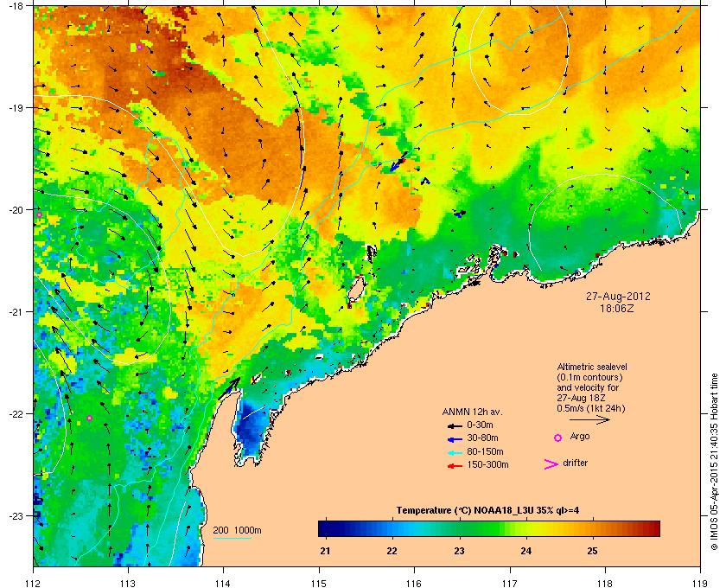The image size is (726, 588).
Task: Click the '(0.1m contours)' caption line
Action: click(589, 377)
